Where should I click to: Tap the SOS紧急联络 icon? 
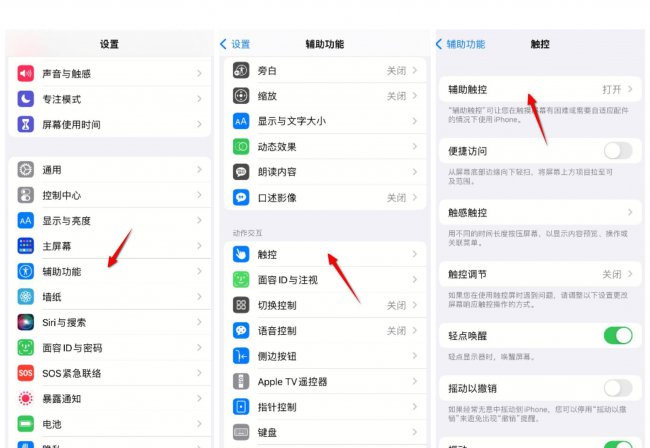click(x=25, y=373)
